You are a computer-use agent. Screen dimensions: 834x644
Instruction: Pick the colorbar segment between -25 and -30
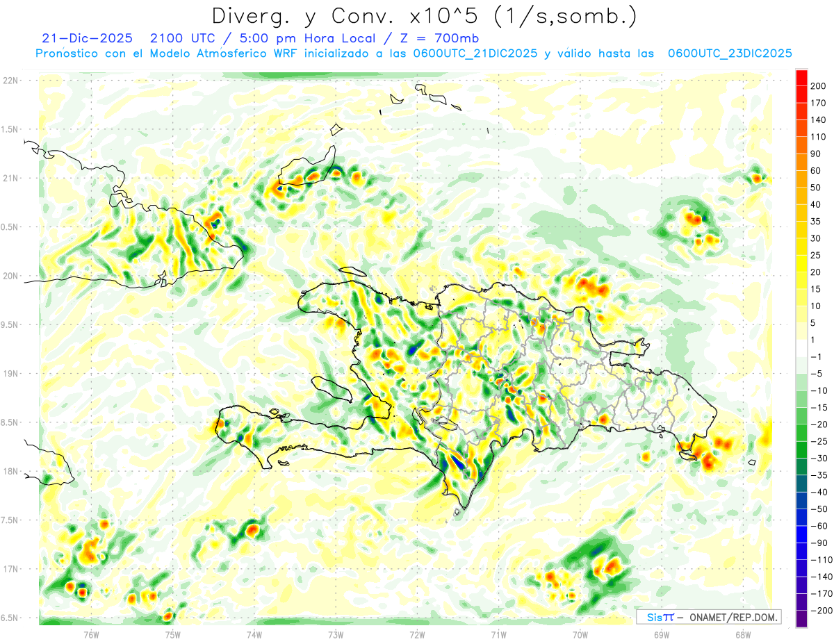pyautogui.click(x=801, y=450)
